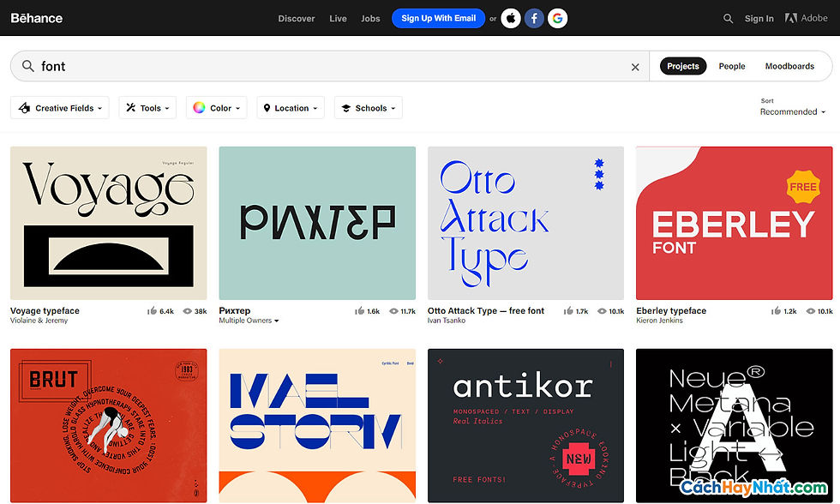Click the appreciations thumb icon on Voyage typeface
The width and height of the screenshot is (840, 504).
coord(153,310)
